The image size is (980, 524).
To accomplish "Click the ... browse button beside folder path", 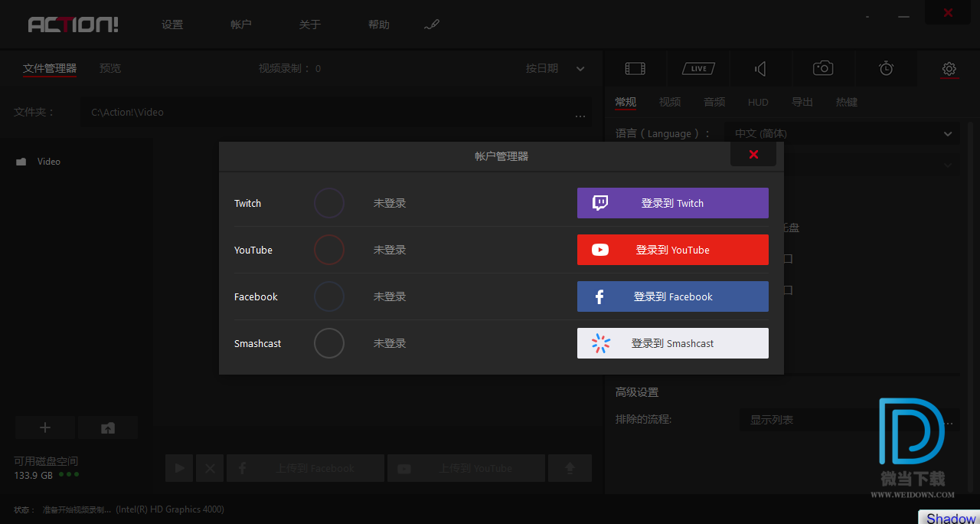I will coord(580,115).
